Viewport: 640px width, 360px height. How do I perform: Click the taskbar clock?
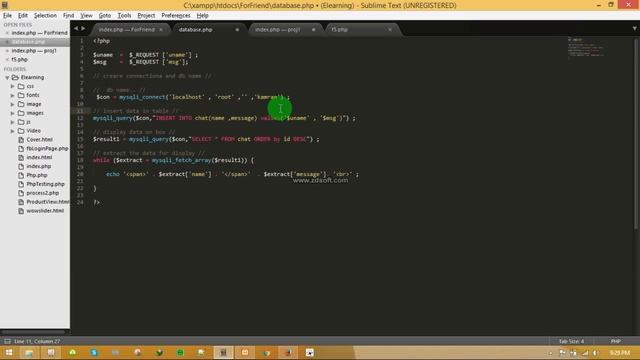pos(620,353)
